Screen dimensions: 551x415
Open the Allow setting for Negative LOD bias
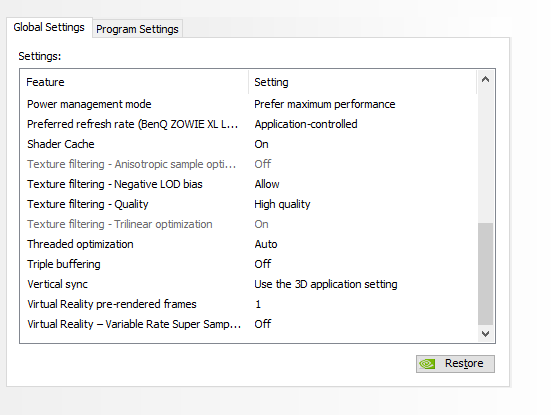pyautogui.click(x=267, y=184)
